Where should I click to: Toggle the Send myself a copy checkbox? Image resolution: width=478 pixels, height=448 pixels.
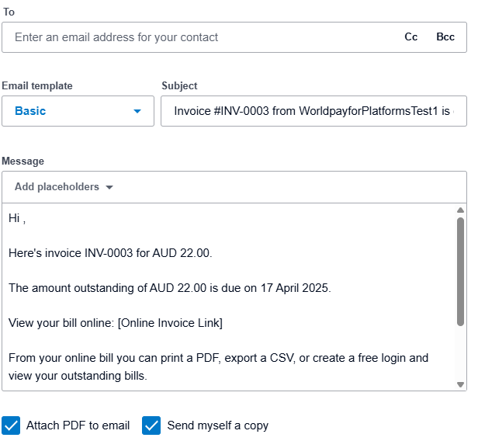[151, 425]
